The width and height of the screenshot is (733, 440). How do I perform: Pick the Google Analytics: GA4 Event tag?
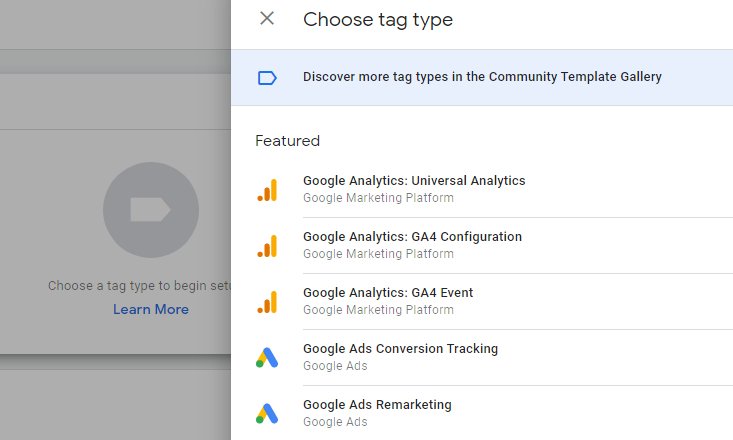(388, 293)
